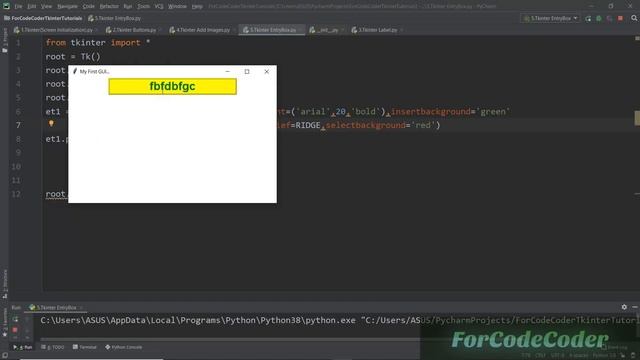Open the Run menu in menu bar

point(128,7)
